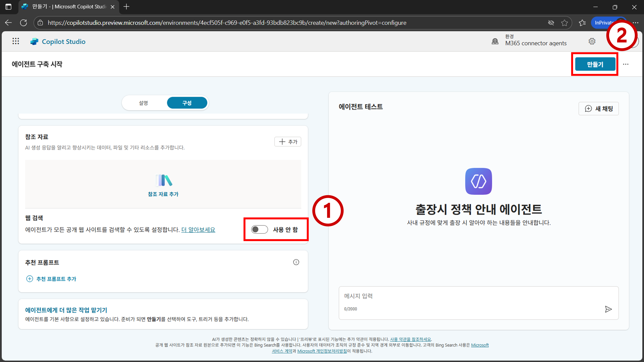Click the Copilot Studio logo

pos(34,42)
